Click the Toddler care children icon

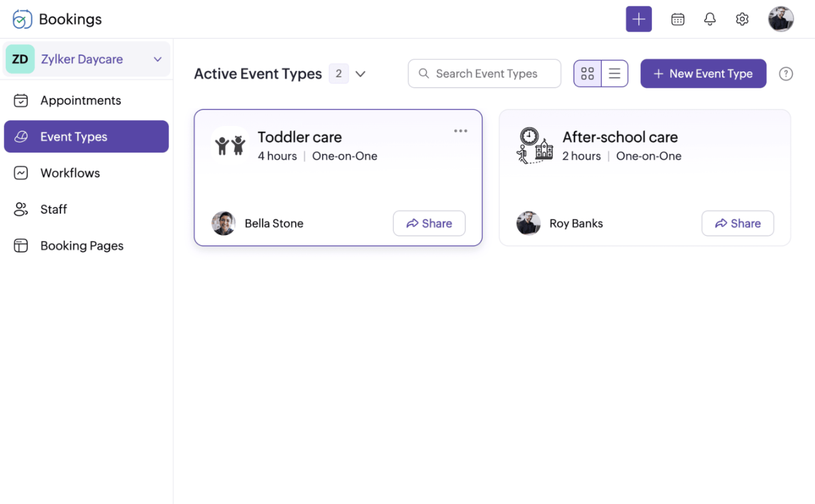230,145
